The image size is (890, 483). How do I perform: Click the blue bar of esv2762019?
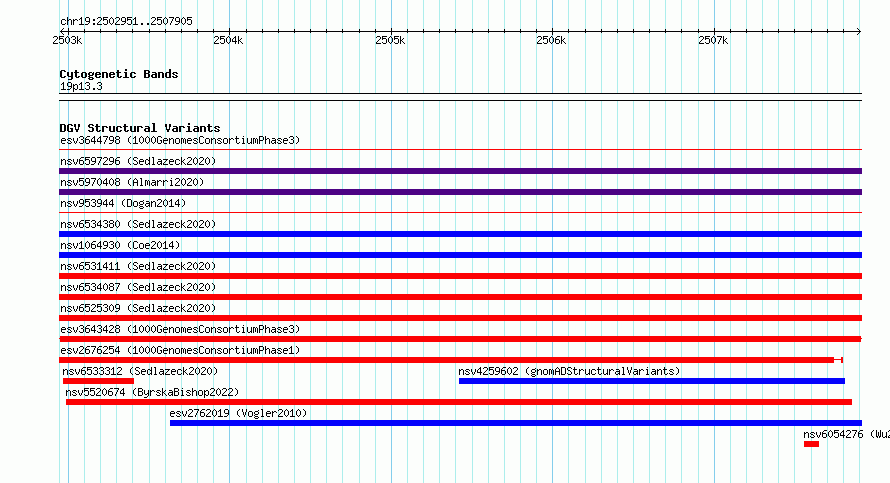pos(516,423)
